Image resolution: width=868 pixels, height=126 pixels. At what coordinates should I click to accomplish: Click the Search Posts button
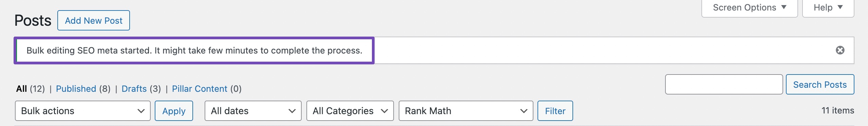(820, 84)
